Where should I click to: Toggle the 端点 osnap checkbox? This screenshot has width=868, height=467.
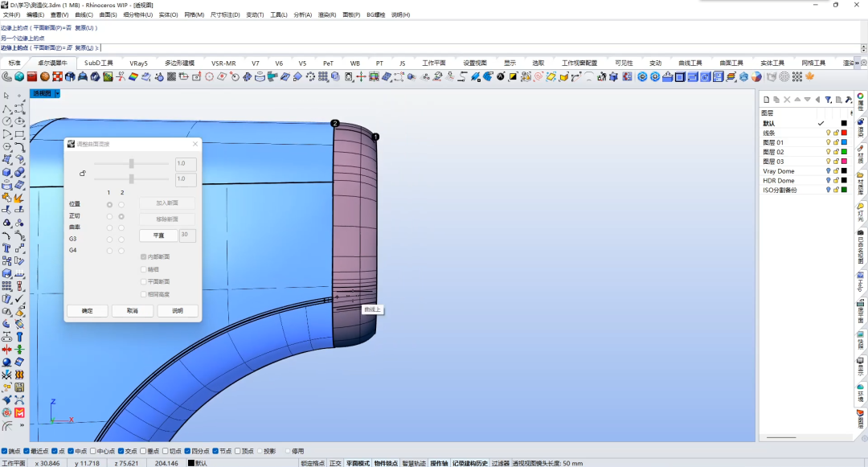pyautogui.click(x=5, y=451)
